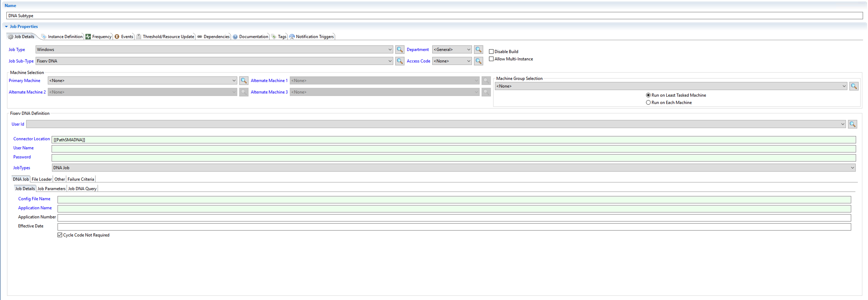This screenshot has width=868, height=300.
Task: Switch to Threshold/Resource Update tab
Action: pos(165,37)
